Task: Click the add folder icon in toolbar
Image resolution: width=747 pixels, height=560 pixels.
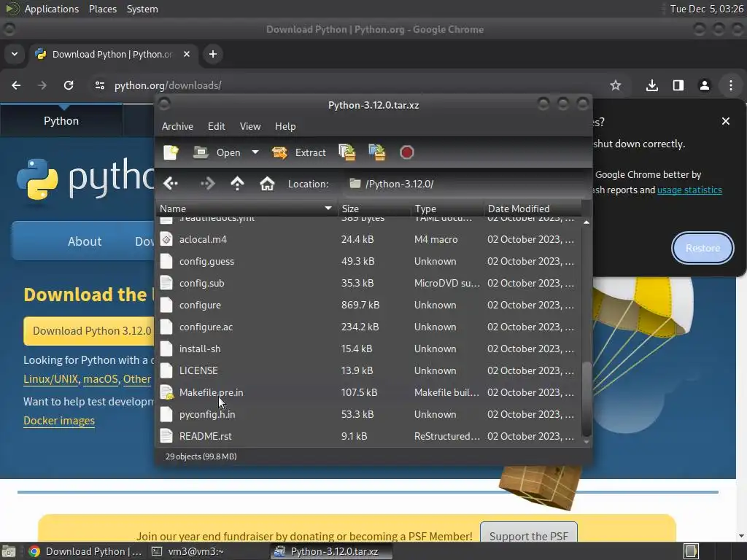Action: pos(377,152)
